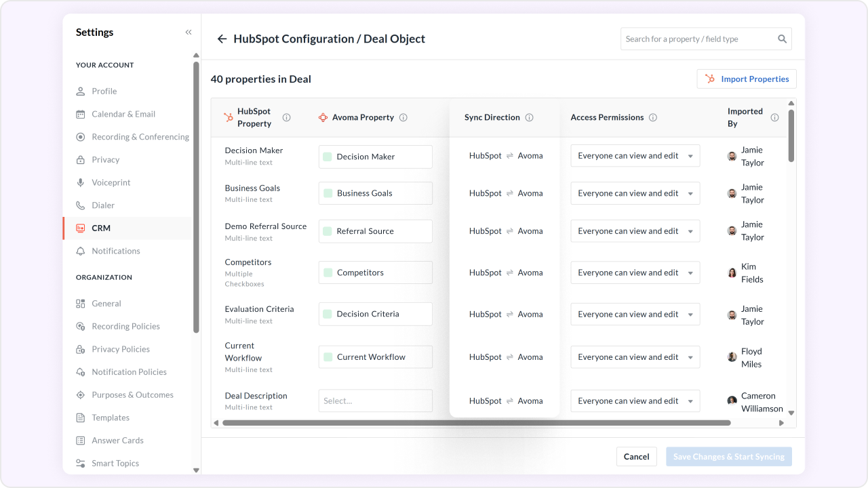Click the sync arrows in Competitors row
This screenshot has height=488, width=868.
pyautogui.click(x=509, y=272)
